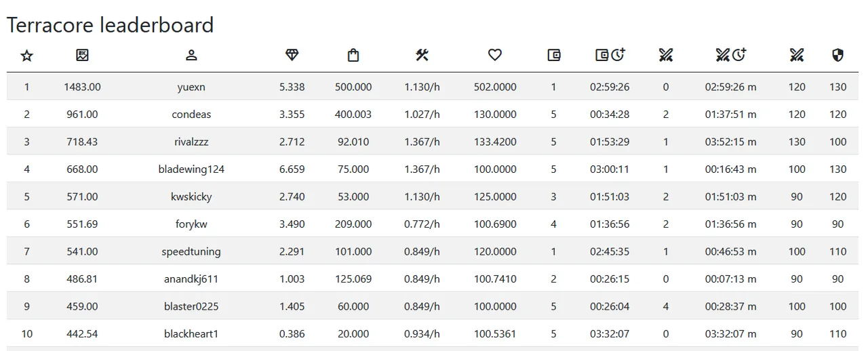Open player bladewing124
This screenshot has width=868, height=351.
[191, 169]
